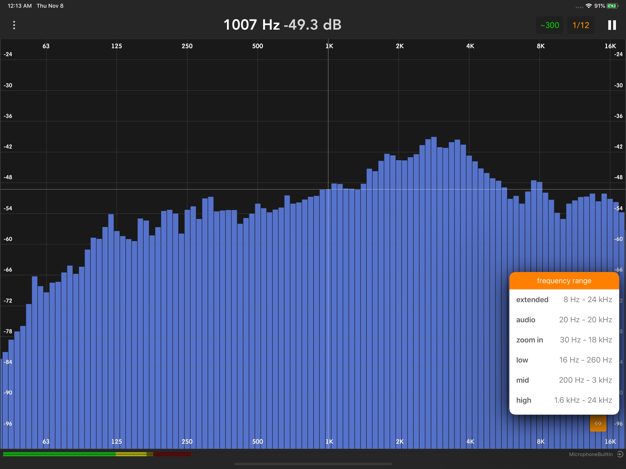Tap the battery indicator in status bar
626x469 pixels.
pyautogui.click(x=612, y=5)
